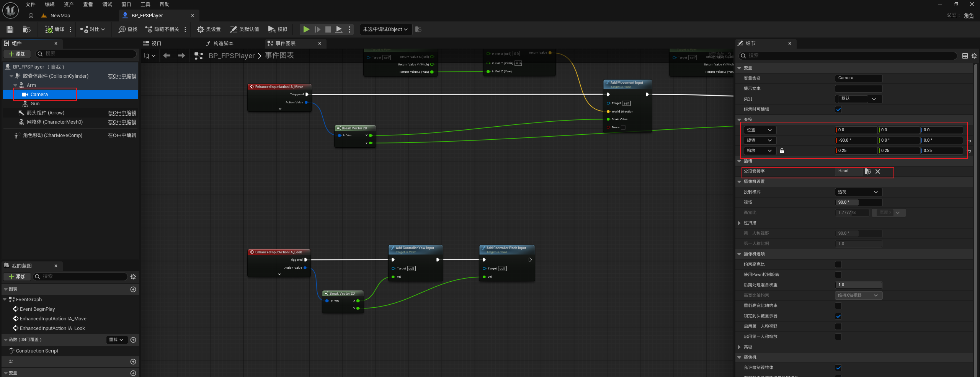Screen dimensions: 980x377
Task: Open the 资产 menu
Action: point(69,5)
